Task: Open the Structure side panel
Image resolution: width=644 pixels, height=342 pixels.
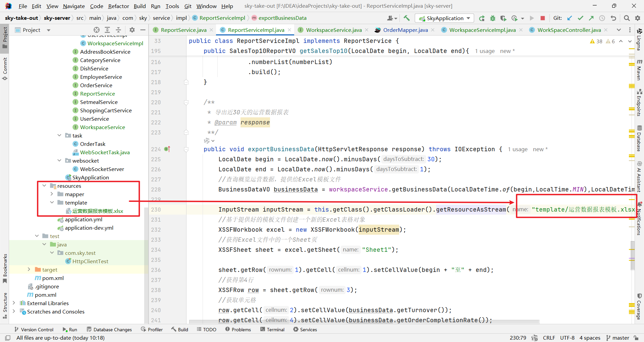Action: click(x=5, y=306)
